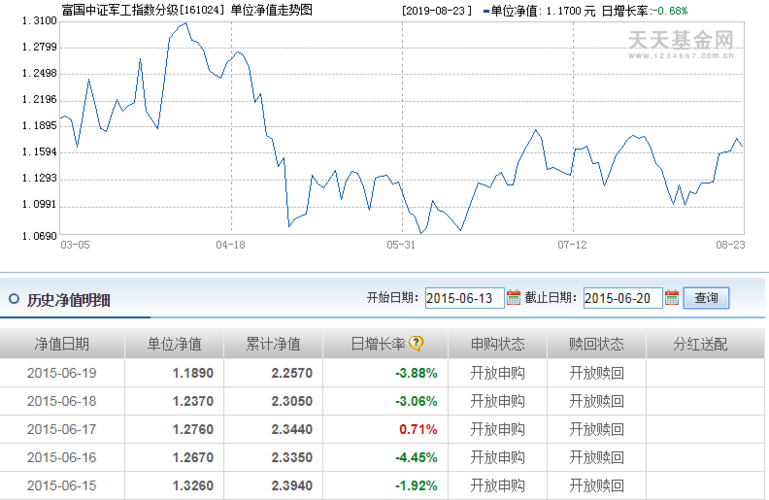769x500 pixels.
Task: Click the y-axis label 1.3100
Action: point(39,21)
